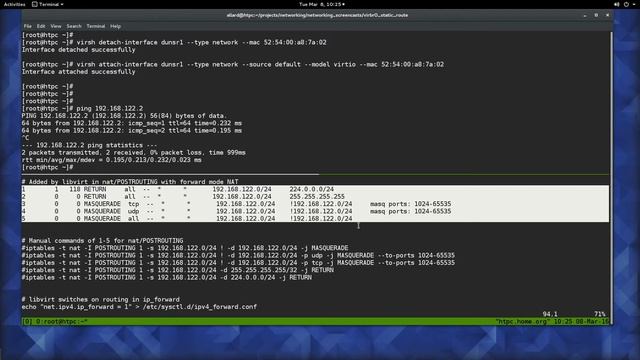Click rule 4 MASQUERADE udp row
This screenshot has width=640, height=360.
(x=315, y=211)
